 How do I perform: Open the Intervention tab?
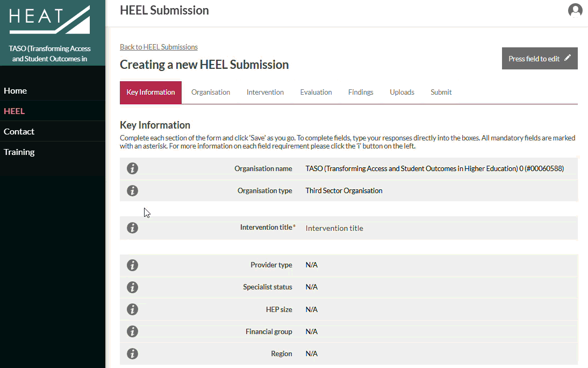click(265, 93)
